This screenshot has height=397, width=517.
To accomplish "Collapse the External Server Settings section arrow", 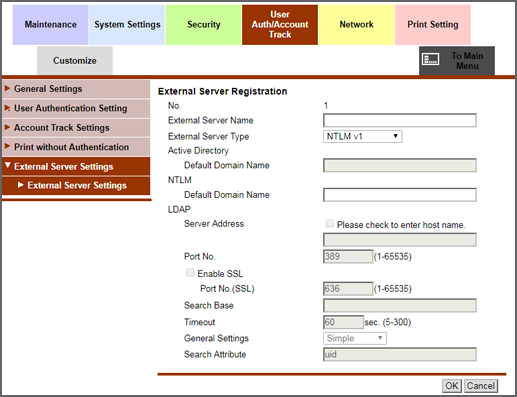I will (x=8, y=166).
